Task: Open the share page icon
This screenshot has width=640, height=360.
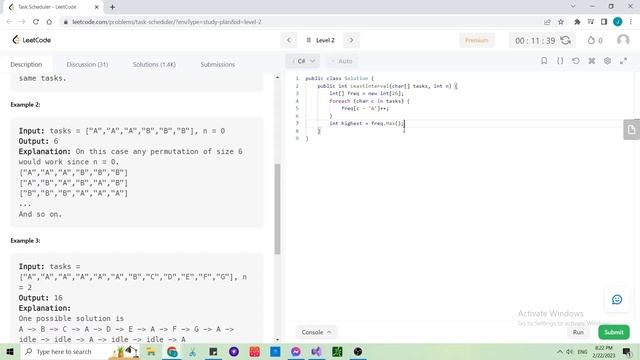Action: point(547,22)
